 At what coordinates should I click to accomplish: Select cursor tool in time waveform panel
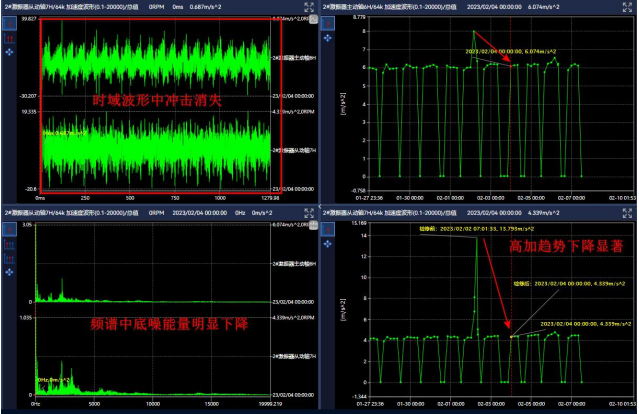(x=10, y=25)
